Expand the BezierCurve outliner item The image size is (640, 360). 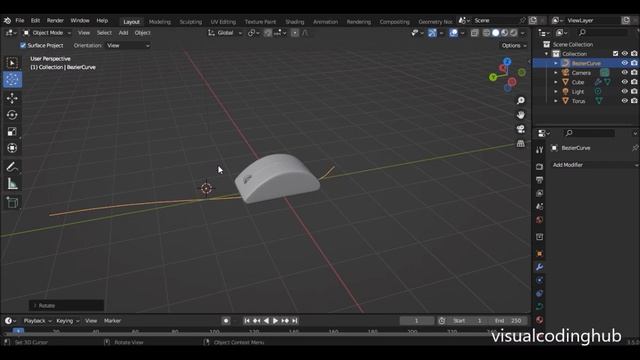tap(556, 63)
